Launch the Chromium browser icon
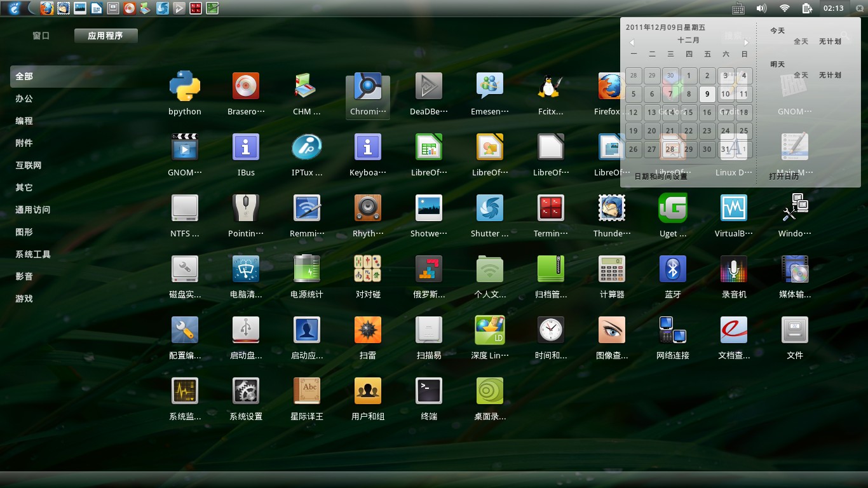 (x=368, y=86)
